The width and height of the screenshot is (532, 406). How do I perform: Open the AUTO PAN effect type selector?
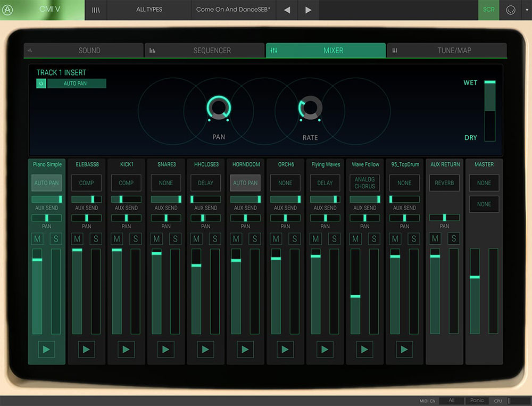(77, 84)
